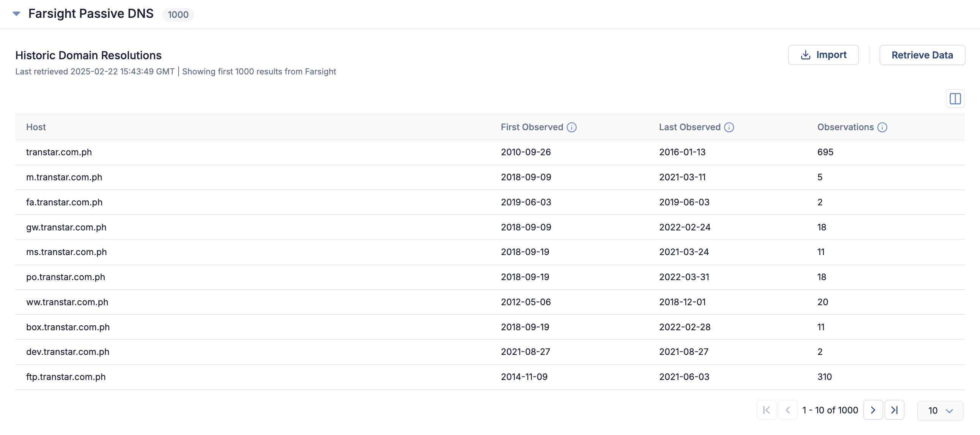Go to the previous page arrow

click(788, 410)
